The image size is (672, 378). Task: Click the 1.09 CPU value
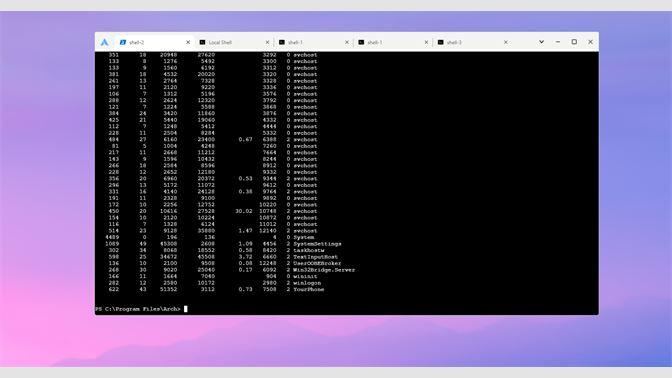coord(246,244)
